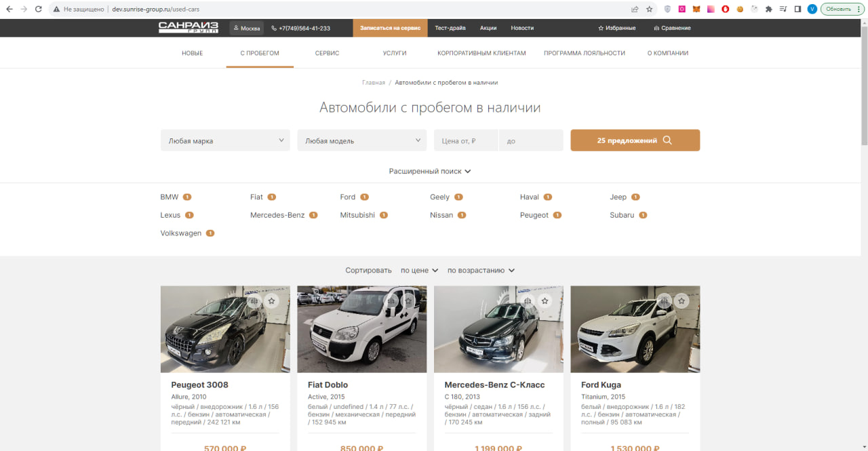This screenshot has height=451, width=868.
Task: Open the MetaMask fox extension
Action: coord(696,9)
